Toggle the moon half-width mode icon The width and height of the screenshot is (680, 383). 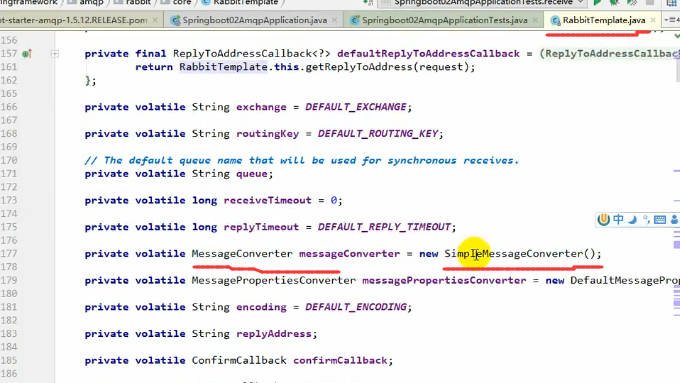click(x=633, y=219)
